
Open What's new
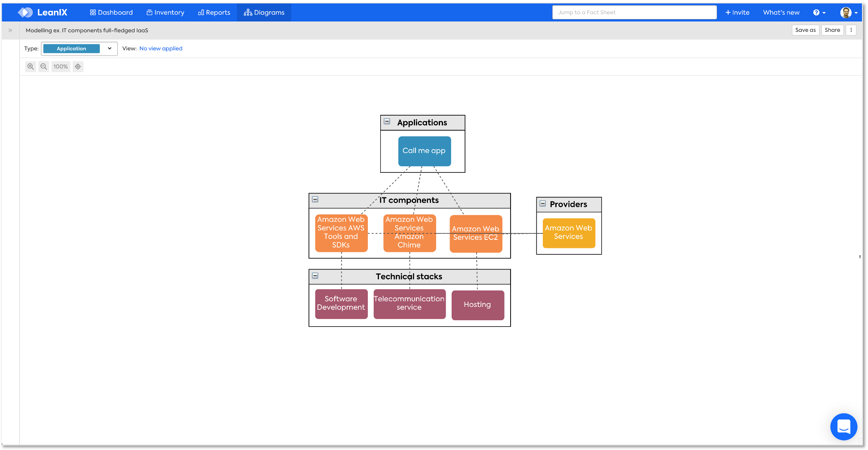(x=781, y=12)
